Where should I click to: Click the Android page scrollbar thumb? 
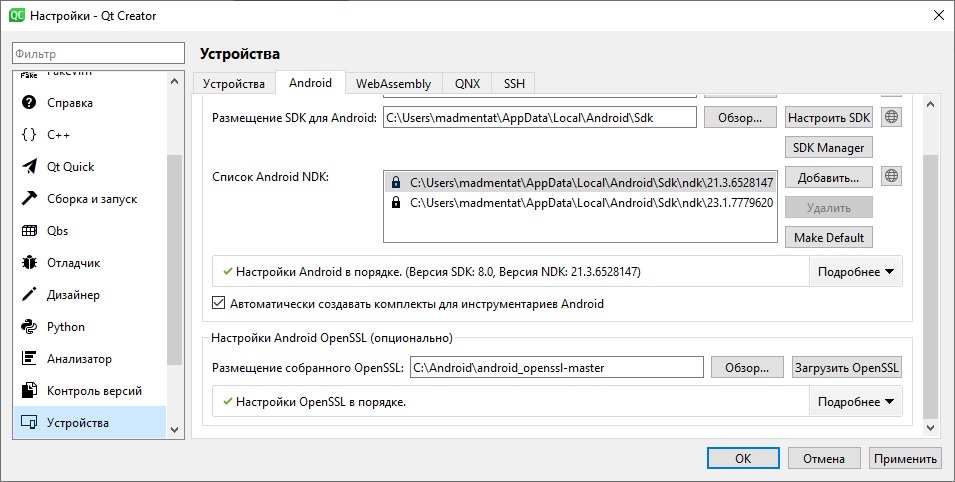click(931, 286)
